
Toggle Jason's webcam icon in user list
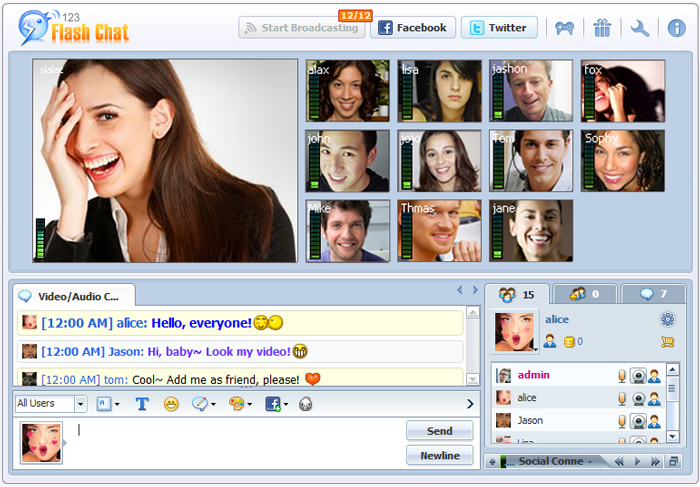637,420
